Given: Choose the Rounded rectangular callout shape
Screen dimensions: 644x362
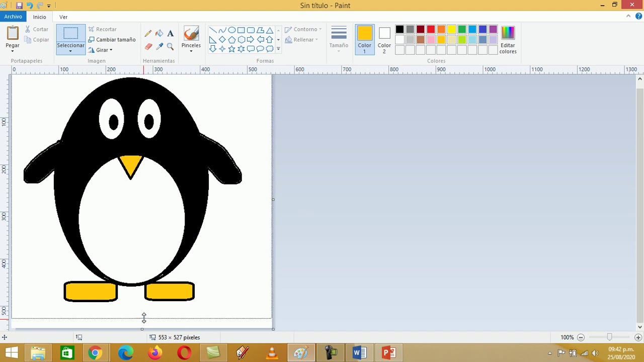Looking at the screenshot, I should point(251,49).
